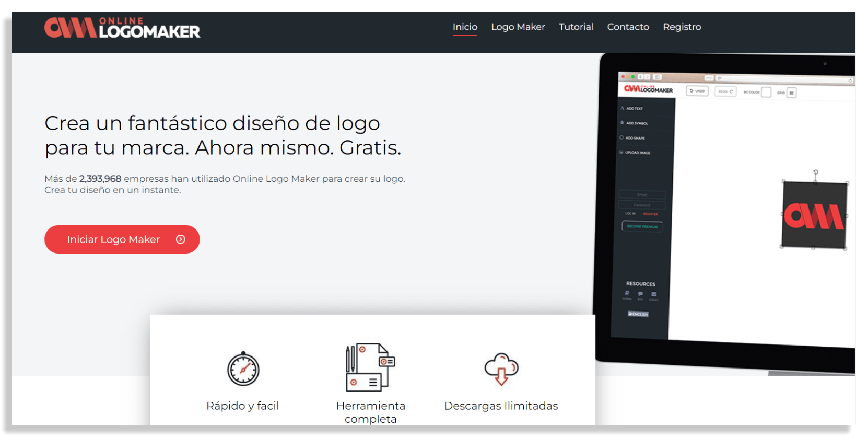The image size is (868, 437).
Task: Click the 'Crea un fantástico diseño' headline
Action: click(x=223, y=135)
